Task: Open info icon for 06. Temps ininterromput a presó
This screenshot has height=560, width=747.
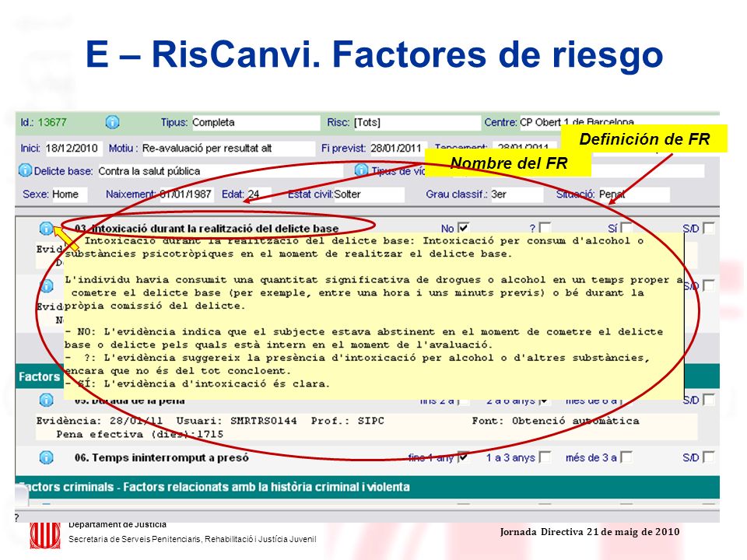Action: [46, 457]
